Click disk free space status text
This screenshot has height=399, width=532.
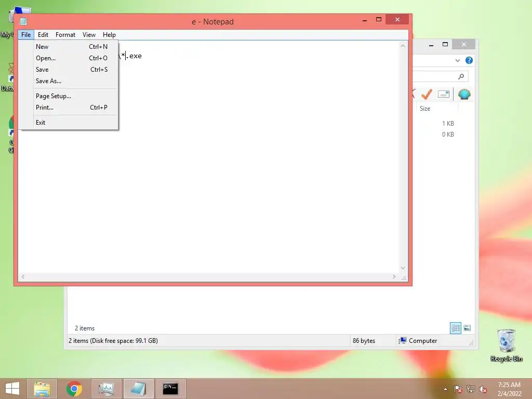[x=113, y=341]
